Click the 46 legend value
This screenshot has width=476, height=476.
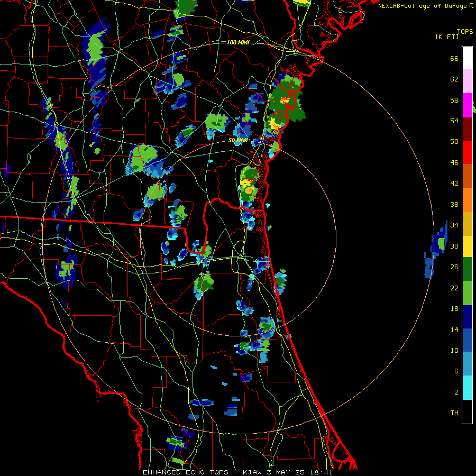click(x=454, y=163)
